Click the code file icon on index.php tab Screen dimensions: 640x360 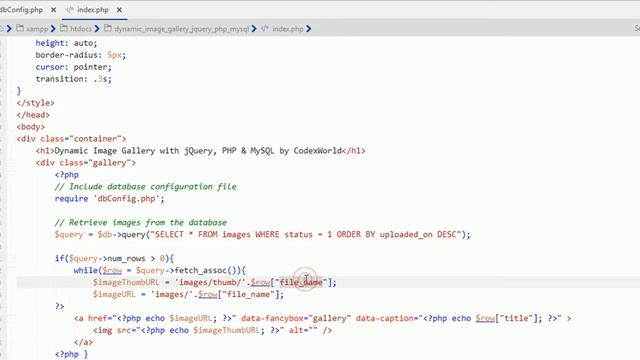pyautogui.click(x=70, y=10)
